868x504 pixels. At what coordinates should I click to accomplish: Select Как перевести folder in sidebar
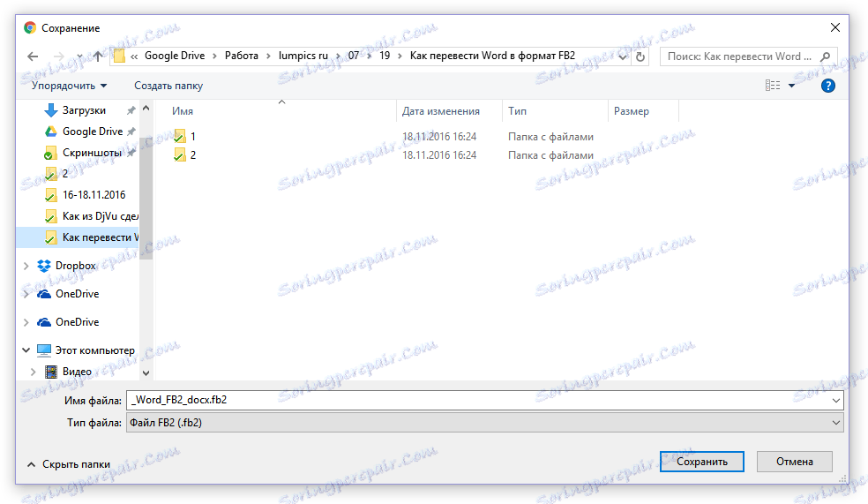point(101,237)
